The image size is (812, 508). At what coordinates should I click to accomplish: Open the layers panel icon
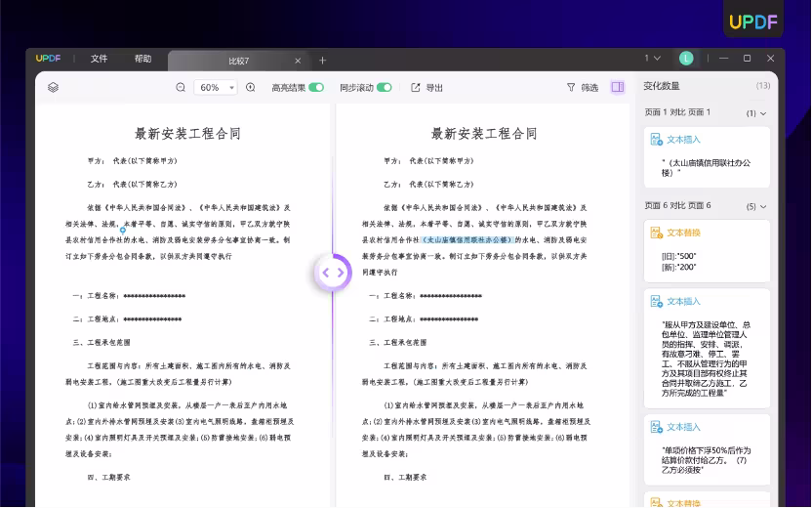point(53,87)
